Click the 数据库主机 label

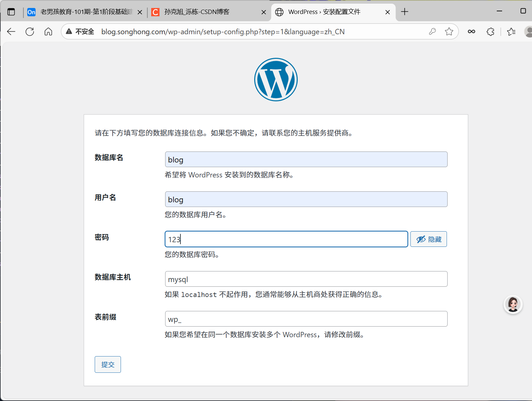[113, 277]
